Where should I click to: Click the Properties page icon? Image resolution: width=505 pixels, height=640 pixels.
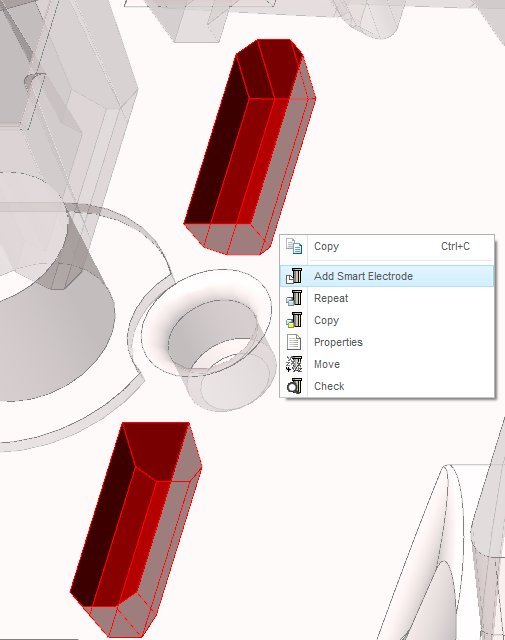(x=294, y=342)
